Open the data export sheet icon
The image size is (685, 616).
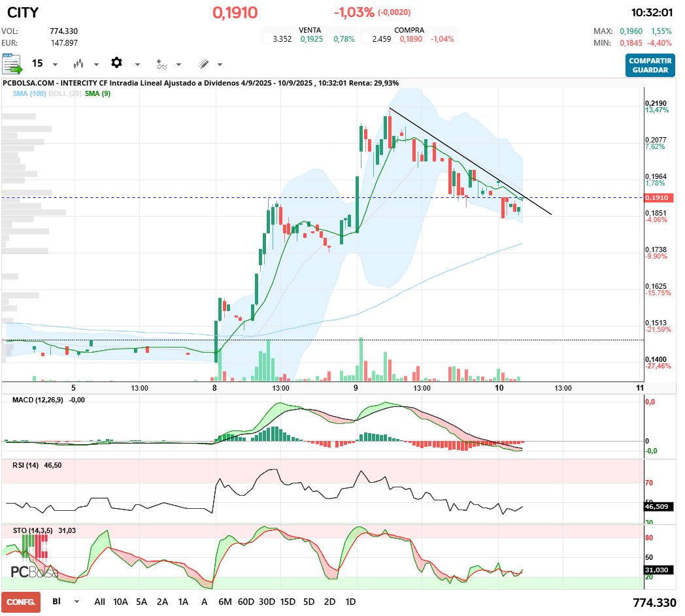pos(12,64)
